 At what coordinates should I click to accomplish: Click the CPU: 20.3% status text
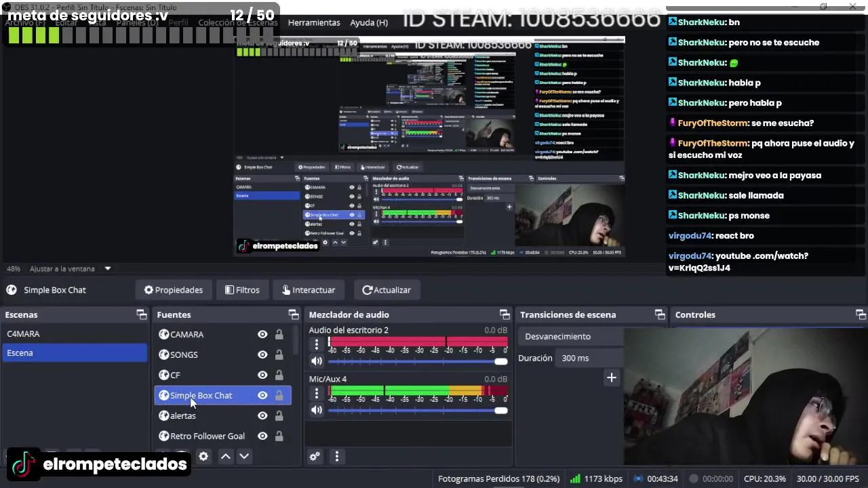(x=764, y=479)
